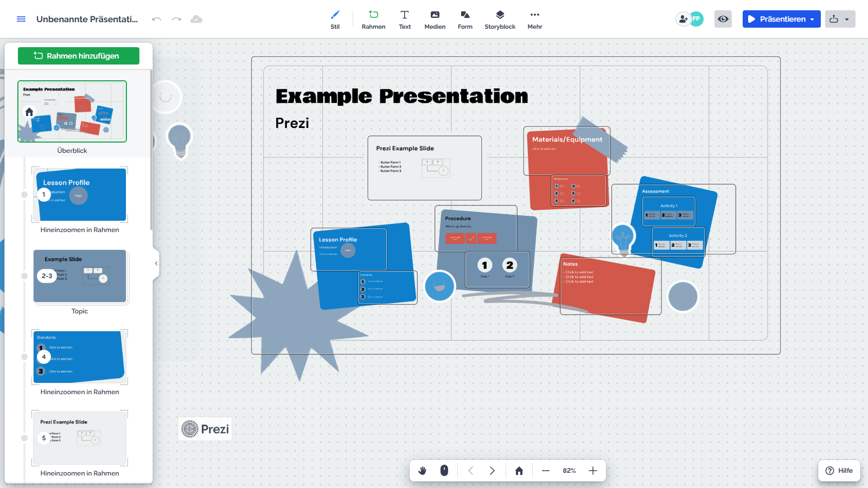Redo the last action
The width and height of the screenshot is (868, 488).
tap(176, 19)
